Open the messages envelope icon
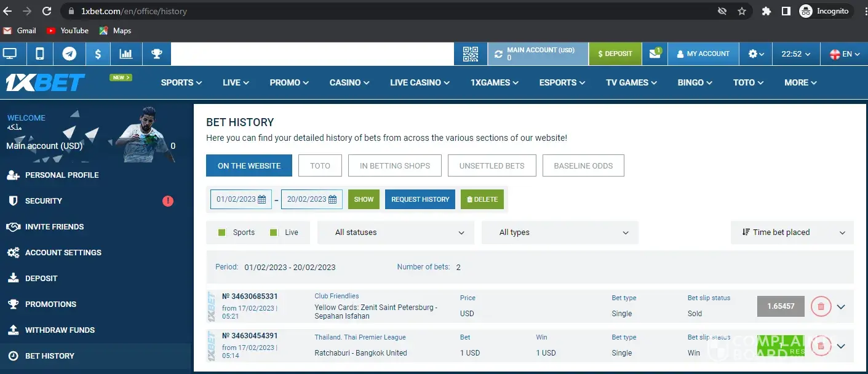 pos(655,54)
